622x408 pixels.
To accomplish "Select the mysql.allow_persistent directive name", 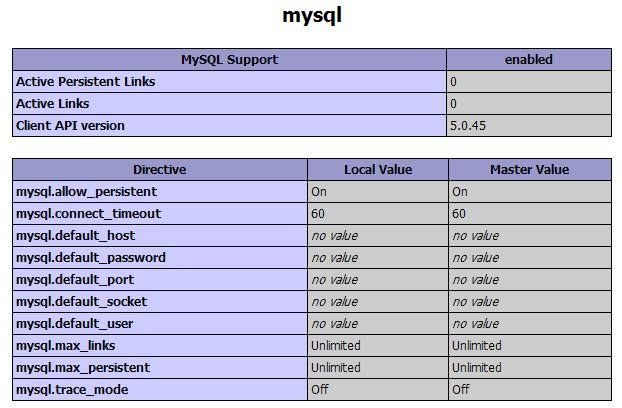I will 86,192.
